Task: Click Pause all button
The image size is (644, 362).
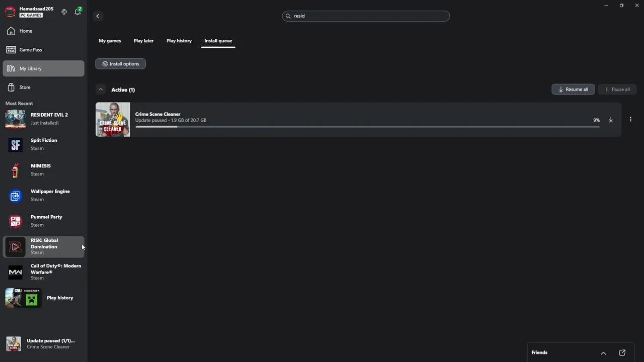Action: point(617,89)
